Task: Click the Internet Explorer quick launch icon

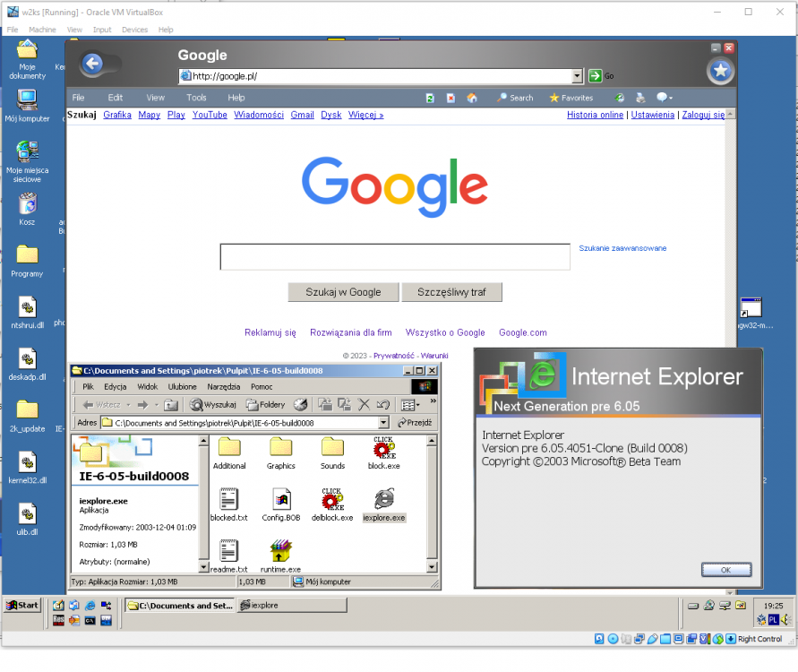Action: coord(90,606)
